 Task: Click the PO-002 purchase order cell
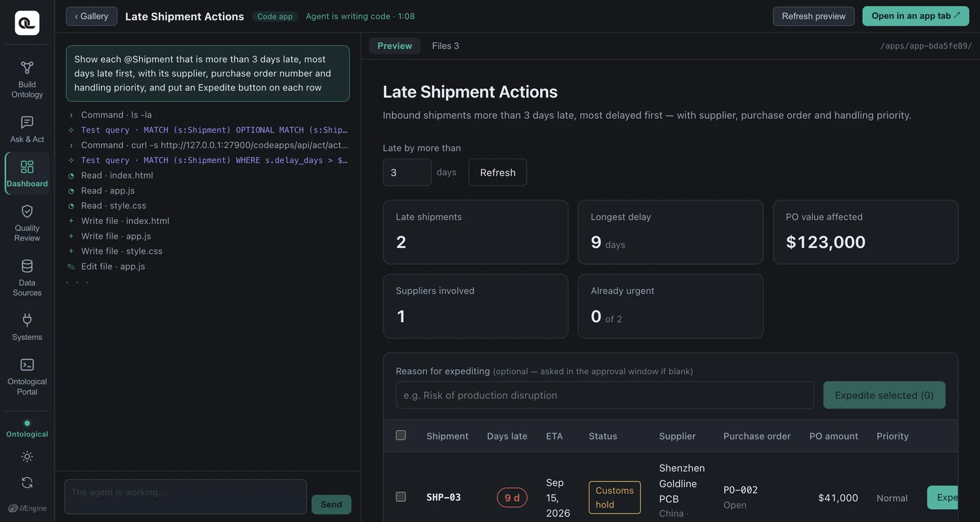pyautogui.click(x=741, y=497)
